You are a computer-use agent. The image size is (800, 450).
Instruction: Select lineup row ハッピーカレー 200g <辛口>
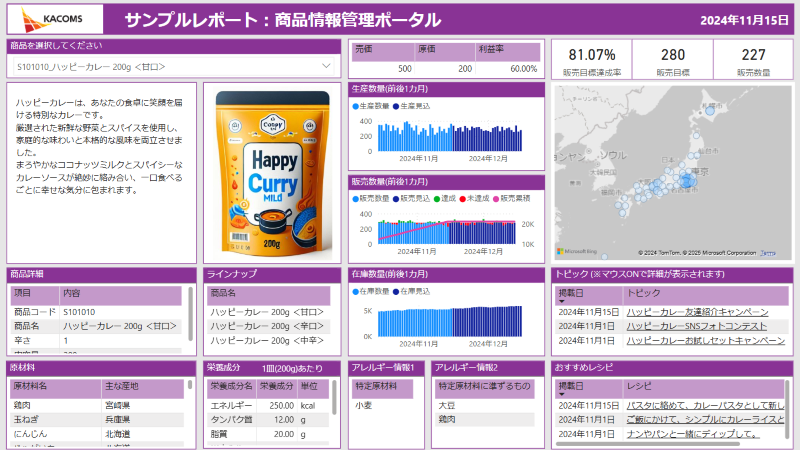pyautogui.click(x=269, y=326)
